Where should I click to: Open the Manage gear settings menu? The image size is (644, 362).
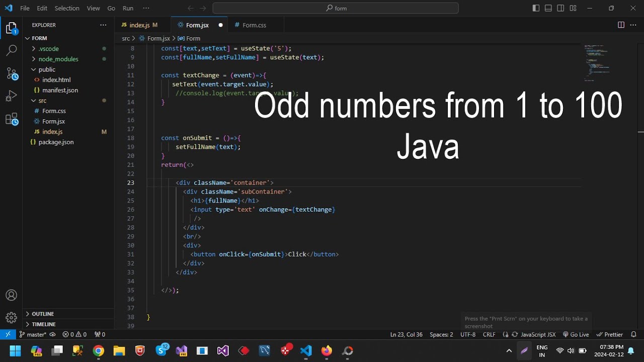coord(11,318)
